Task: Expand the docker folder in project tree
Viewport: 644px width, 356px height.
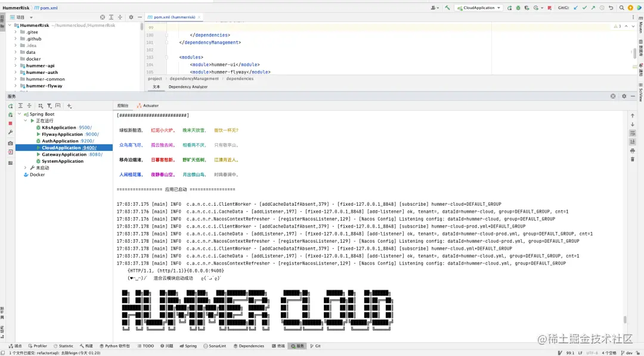Action: 16,58
